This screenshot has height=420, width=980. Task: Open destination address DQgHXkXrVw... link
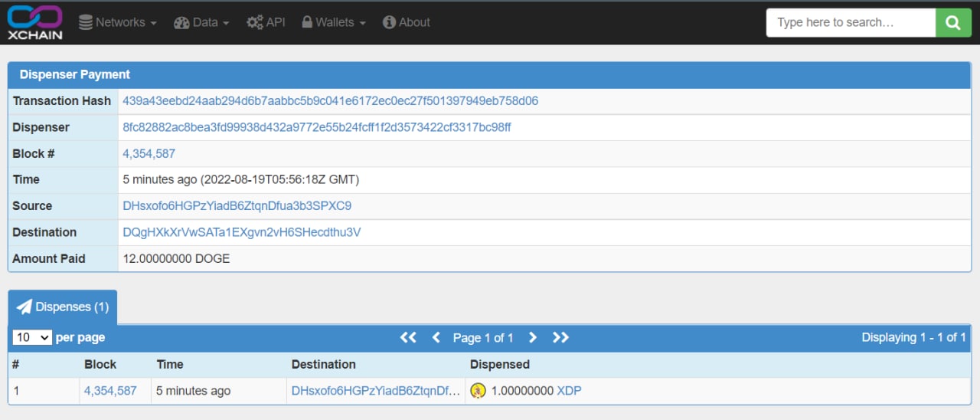click(x=242, y=232)
